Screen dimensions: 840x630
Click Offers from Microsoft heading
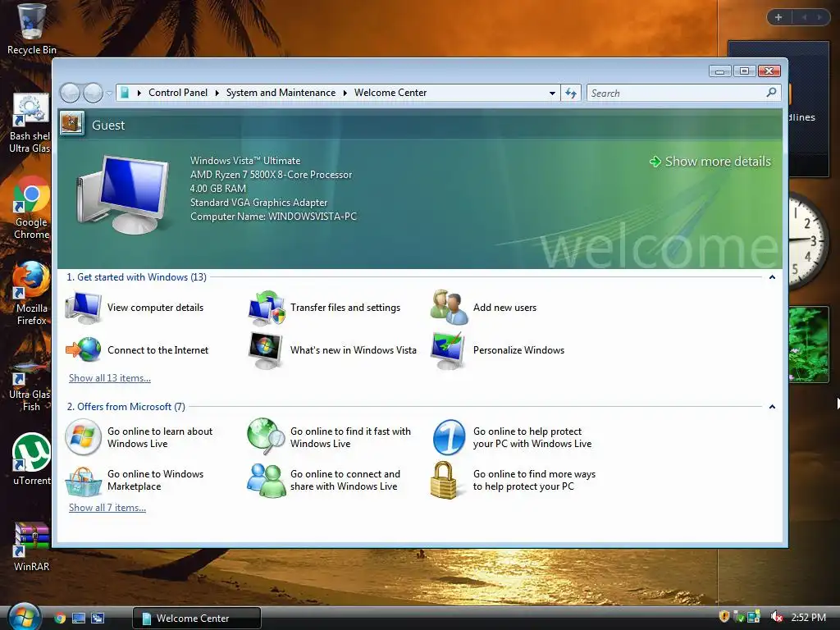click(x=126, y=407)
